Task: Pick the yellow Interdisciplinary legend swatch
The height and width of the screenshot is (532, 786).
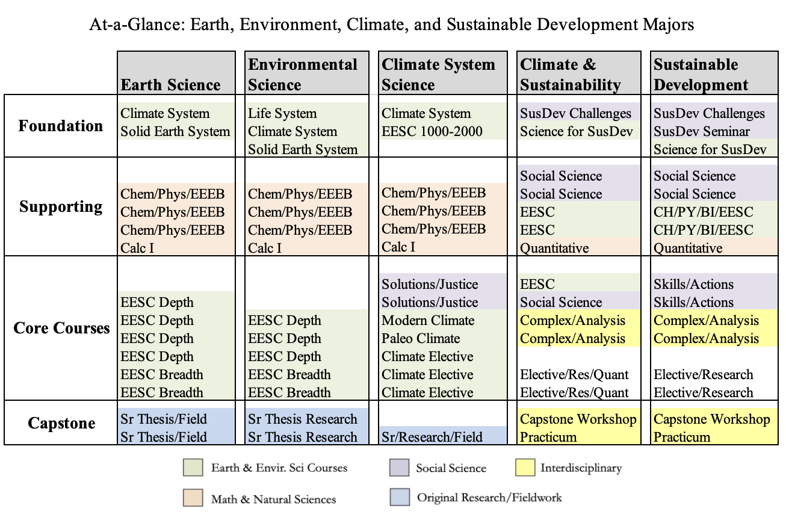Action: click(525, 468)
